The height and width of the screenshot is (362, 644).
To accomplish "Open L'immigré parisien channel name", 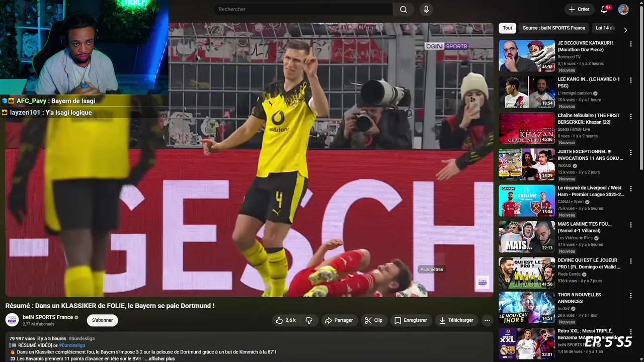I will coord(575,93).
